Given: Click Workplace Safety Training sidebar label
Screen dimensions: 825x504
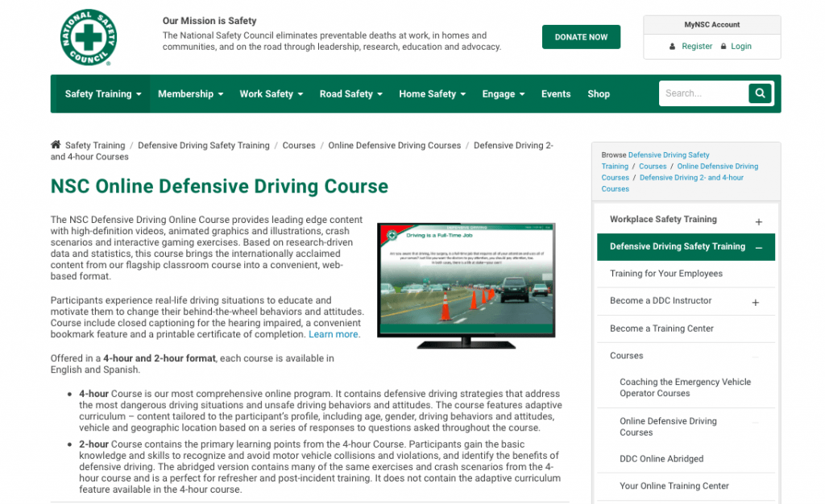Looking at the screenshot, I should pyautogui.click(x=663, y=219).
